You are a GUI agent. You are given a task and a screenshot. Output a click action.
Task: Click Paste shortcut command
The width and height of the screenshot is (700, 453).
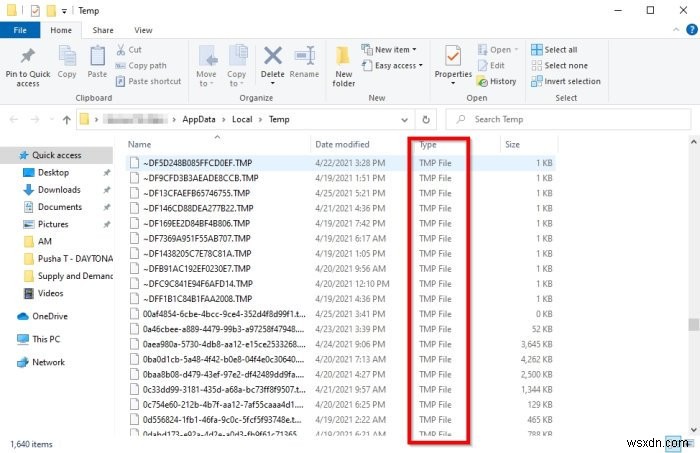(149, 81)
